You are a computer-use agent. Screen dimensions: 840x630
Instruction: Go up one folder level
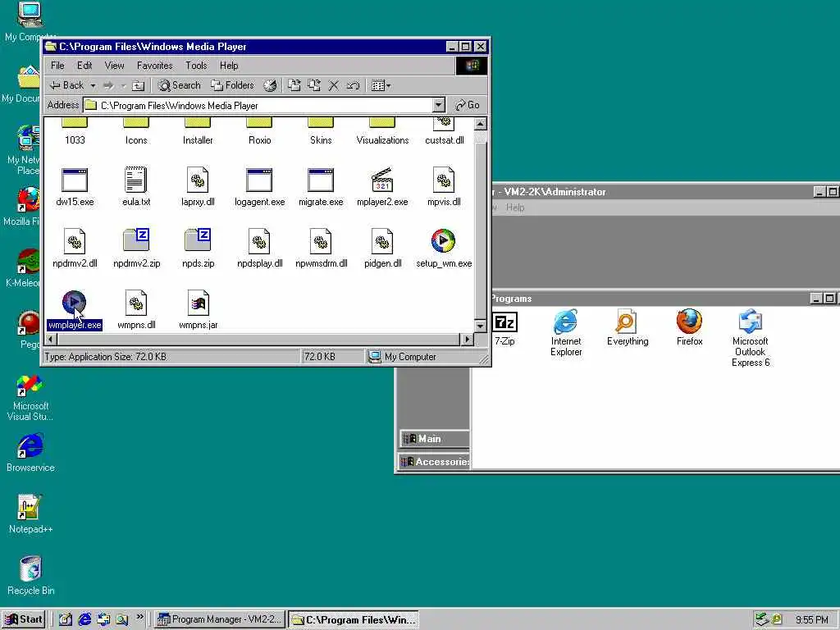pyautogui.click(x=138, y=85)
